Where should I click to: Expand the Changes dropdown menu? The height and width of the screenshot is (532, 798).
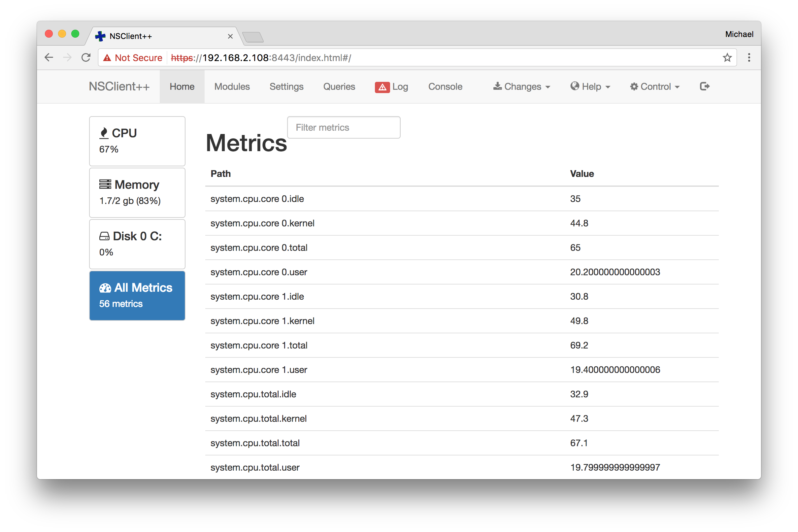[521, 87]
